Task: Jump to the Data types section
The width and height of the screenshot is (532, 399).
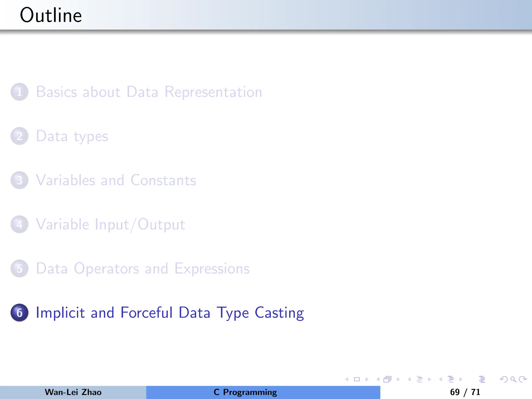Action: point(72,137)
